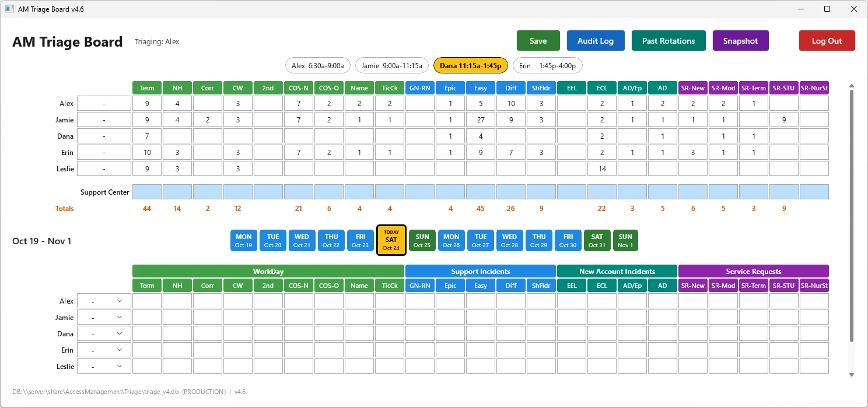Click the WorkDay group header

pos(268,271)
